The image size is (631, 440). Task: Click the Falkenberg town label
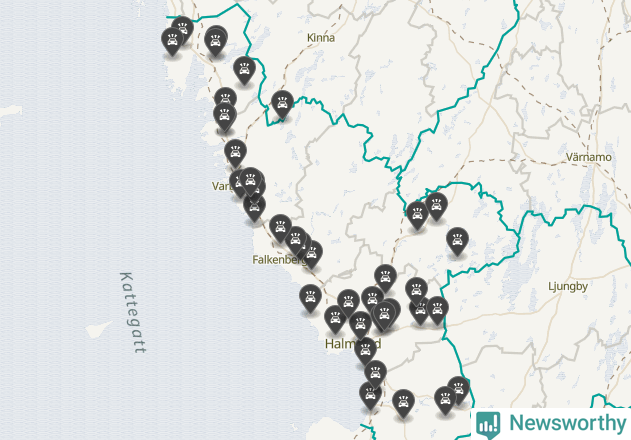point(279,260)
